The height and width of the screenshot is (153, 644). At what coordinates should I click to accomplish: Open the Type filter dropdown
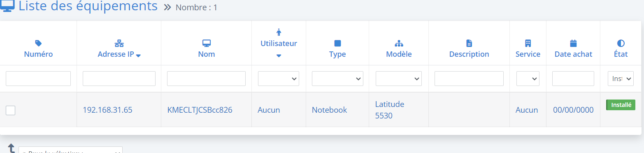click(337, 79)
